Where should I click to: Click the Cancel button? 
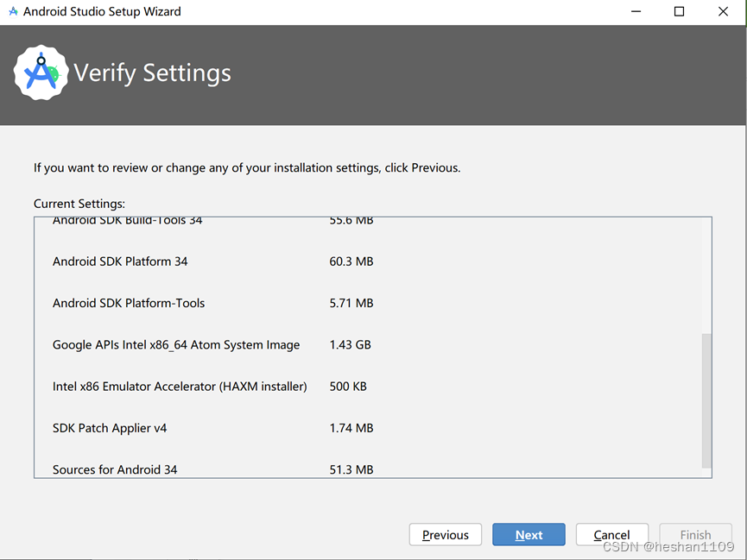point(611,534)
